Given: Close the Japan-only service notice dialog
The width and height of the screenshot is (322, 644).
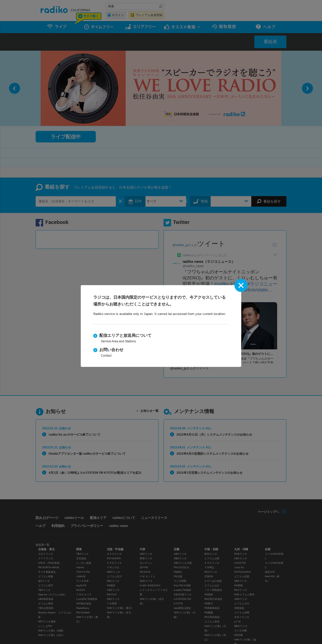Looking at the screenshot, I should 241,285.
